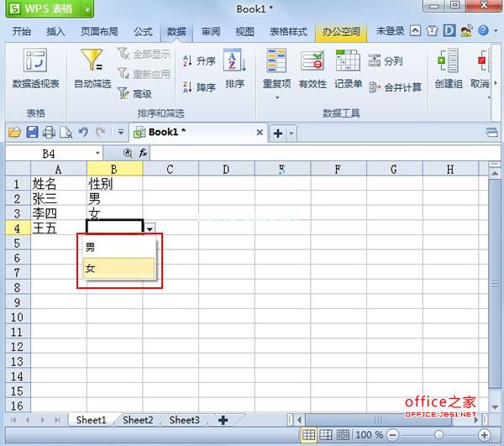Sort ascending with 升序 icon
This screenshot has height=446, width=504.
(x=198, y=61)
